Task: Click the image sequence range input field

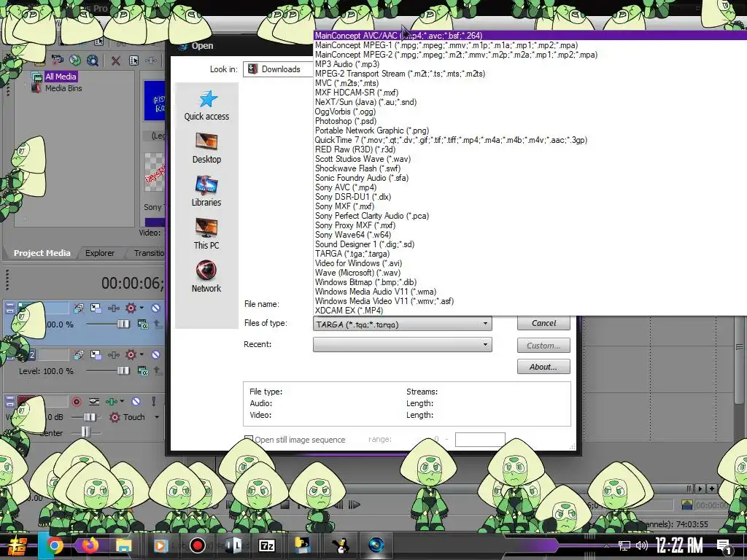Action: [x=480, y=440]
